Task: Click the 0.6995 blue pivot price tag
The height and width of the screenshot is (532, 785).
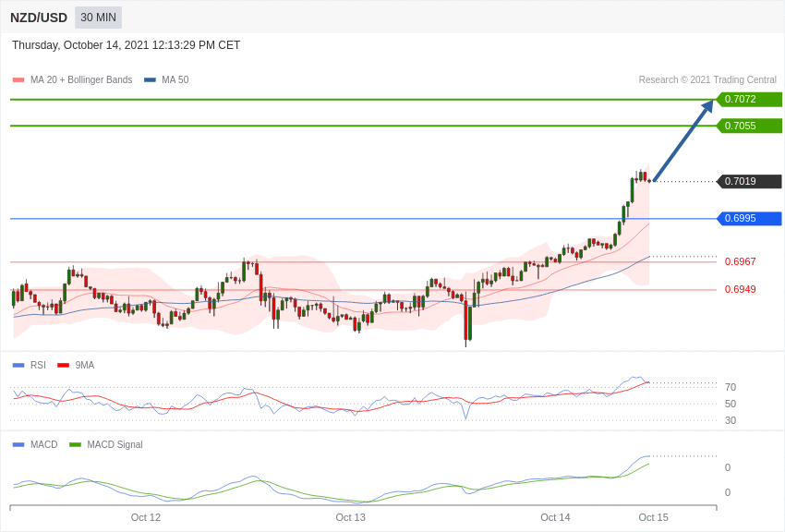Action: point(749,219)
